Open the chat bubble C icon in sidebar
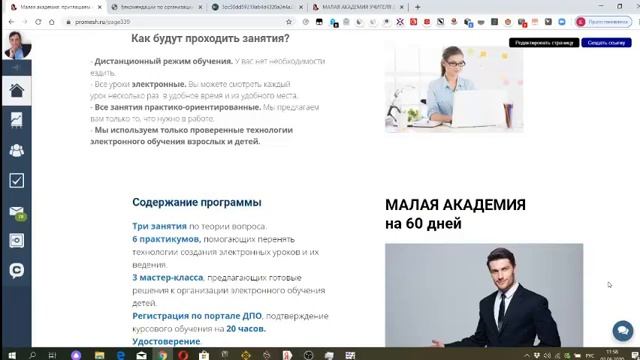This screenshot has width=640, height=360. 17,270
